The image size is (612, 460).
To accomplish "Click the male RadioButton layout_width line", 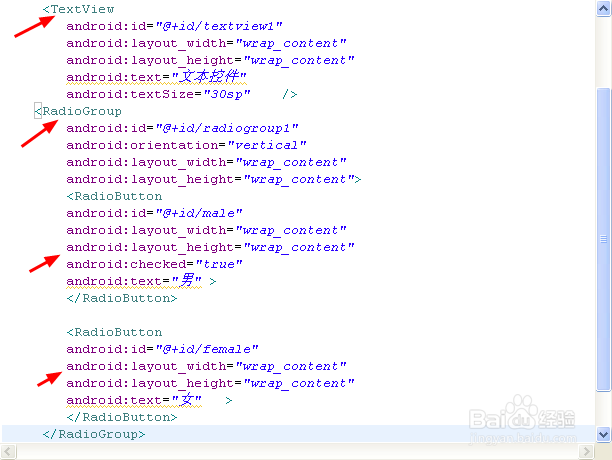I will click(206, 230).
